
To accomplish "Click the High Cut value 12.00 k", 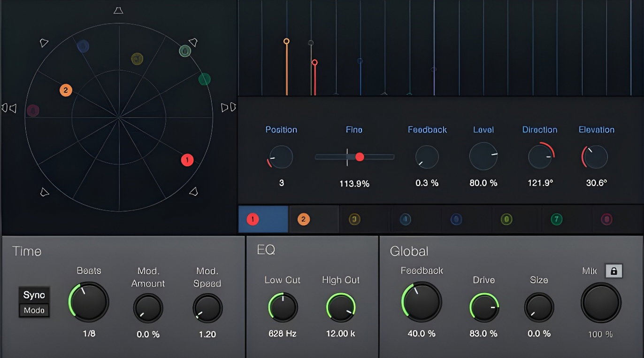I will coord(341,334).
